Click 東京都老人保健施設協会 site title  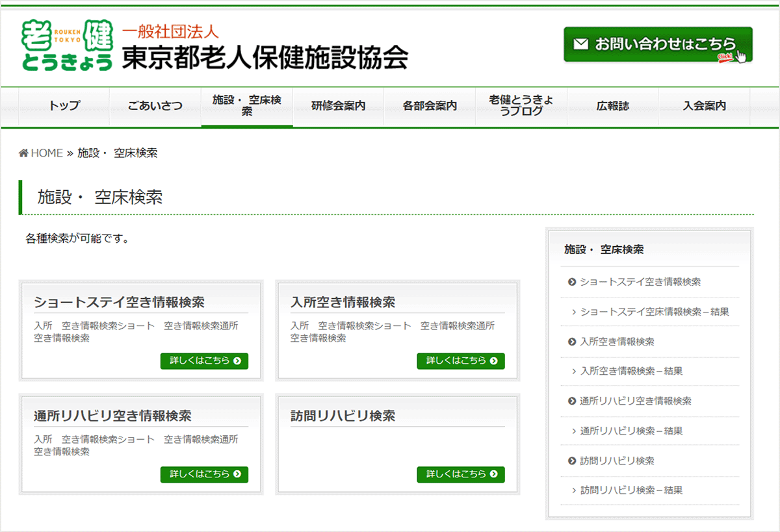[x=265, y=58]
